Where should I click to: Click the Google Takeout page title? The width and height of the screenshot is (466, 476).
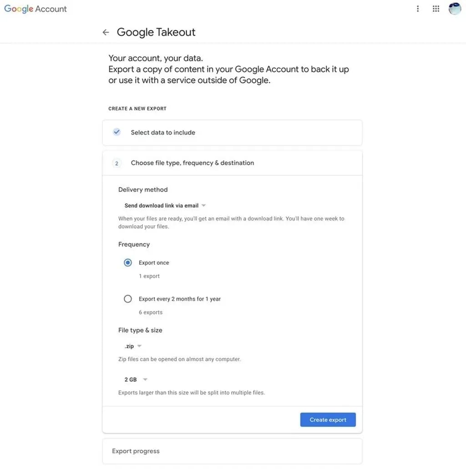(156, 32)
